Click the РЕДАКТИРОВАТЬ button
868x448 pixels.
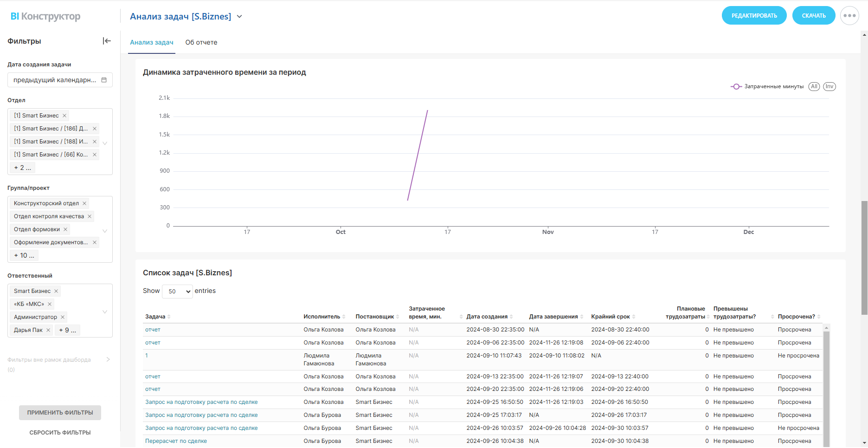point(754,16)
